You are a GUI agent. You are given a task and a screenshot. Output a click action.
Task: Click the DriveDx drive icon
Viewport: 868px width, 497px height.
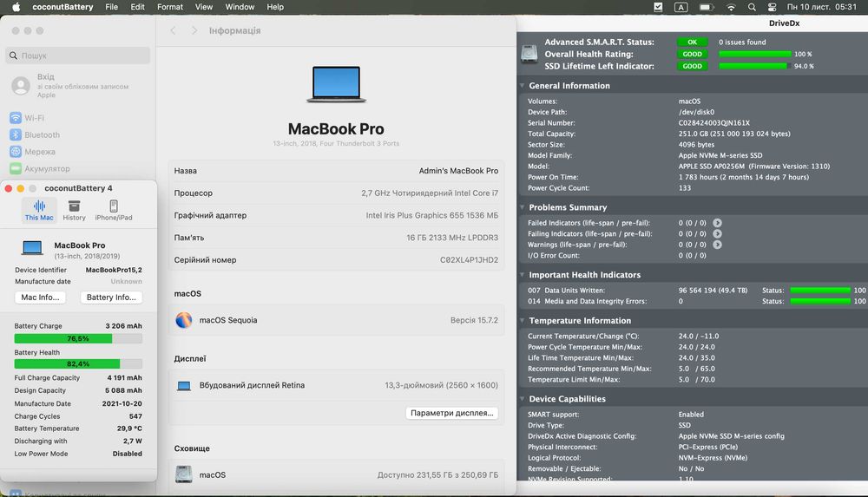[529, 54]
